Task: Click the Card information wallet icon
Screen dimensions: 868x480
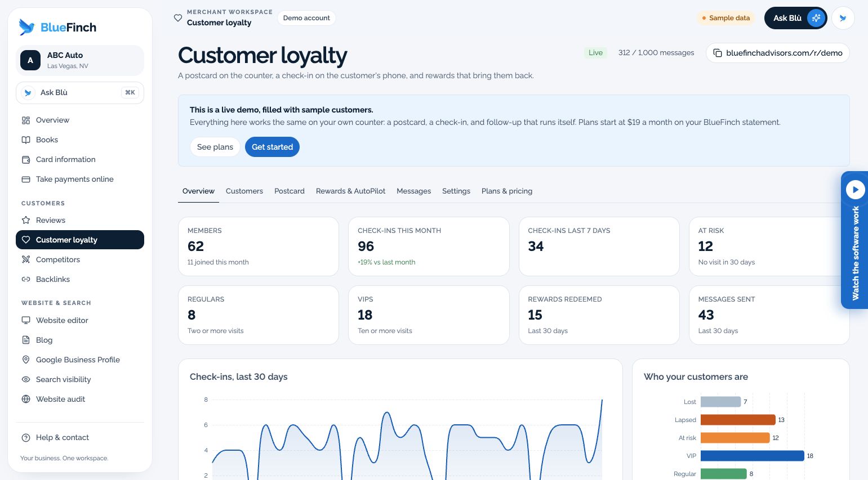Action: click(x=26, y=159)
